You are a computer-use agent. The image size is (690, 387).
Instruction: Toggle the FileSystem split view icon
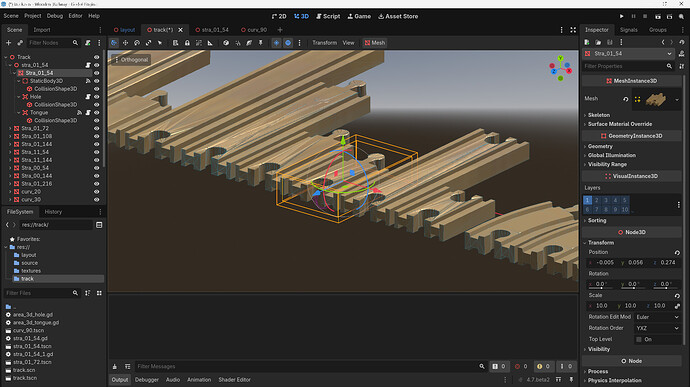click(99, 225)
